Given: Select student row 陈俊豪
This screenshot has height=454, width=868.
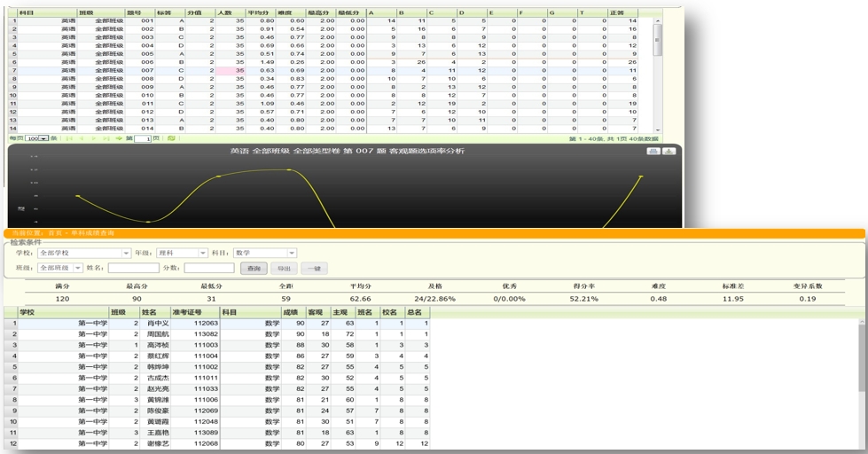Looking at the screenshot, I should 217,411.
